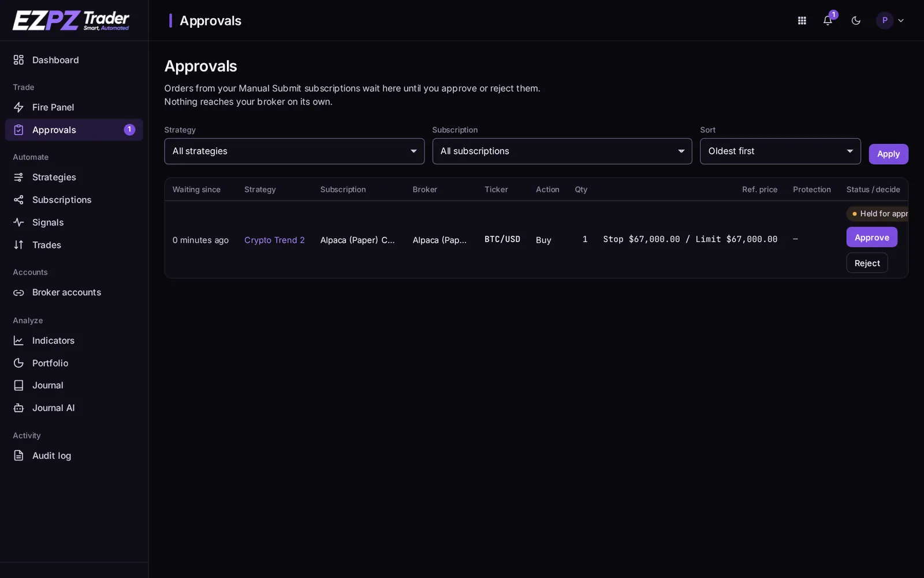Click the Strategies sliders icon
Screen dimensions: 924x578
pos(18,177)
